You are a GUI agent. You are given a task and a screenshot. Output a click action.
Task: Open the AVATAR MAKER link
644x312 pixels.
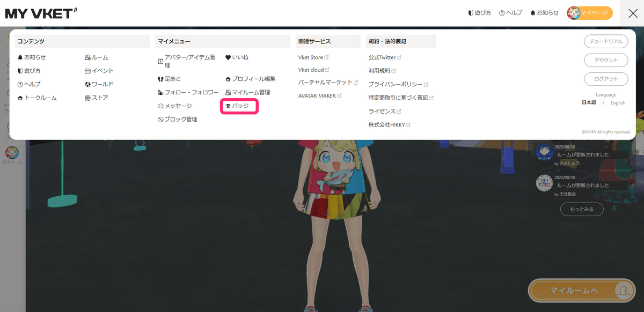point(320,96)
